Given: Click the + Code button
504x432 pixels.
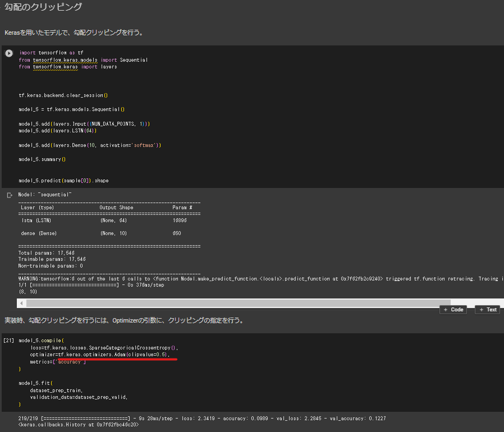Looking at the screenshot, I should click(x=453, y=310).
